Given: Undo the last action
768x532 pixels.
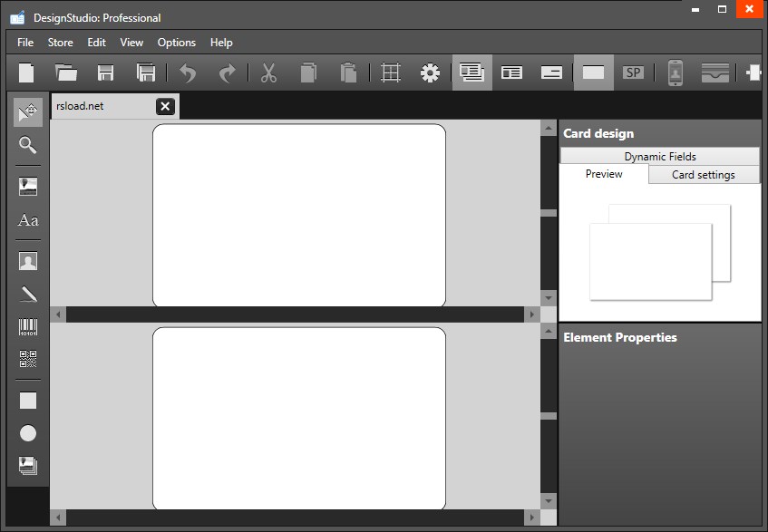Looking at the screenshot, I should pyautogui.click(x=188, y=73).
